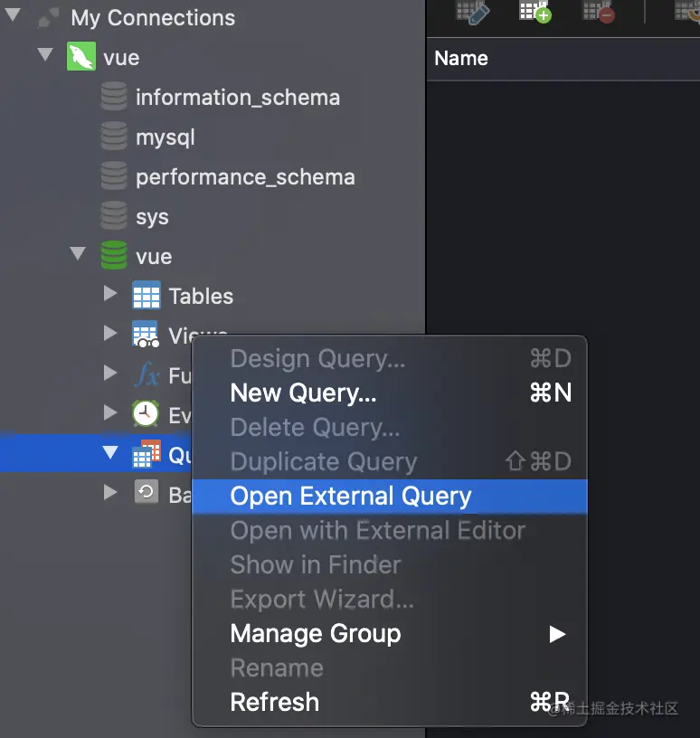
Task: Select the information_schema database label
Action: 238,98
